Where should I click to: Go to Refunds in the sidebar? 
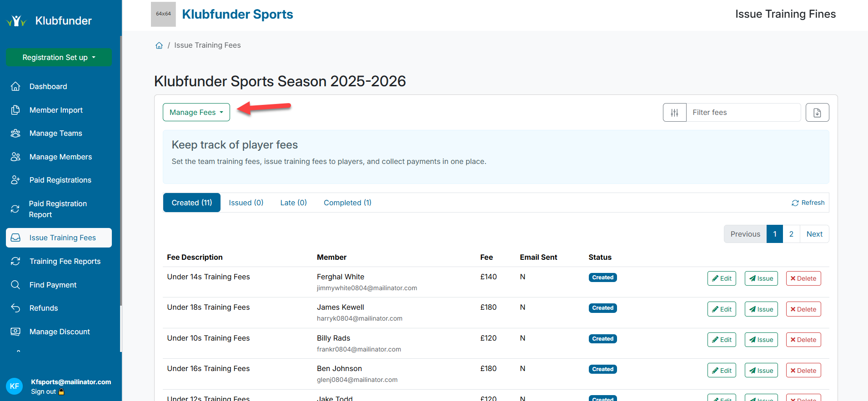(44, 308)
